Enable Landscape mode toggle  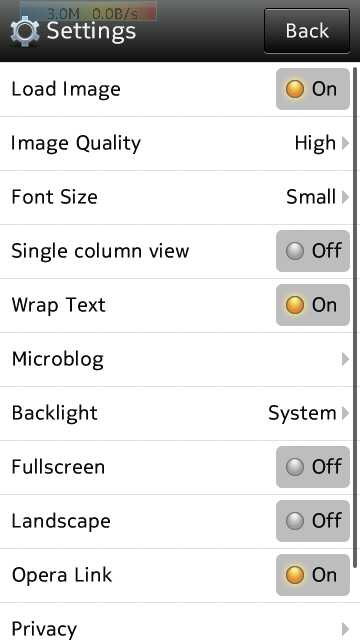pyautogui.click(x=313, y=521)
